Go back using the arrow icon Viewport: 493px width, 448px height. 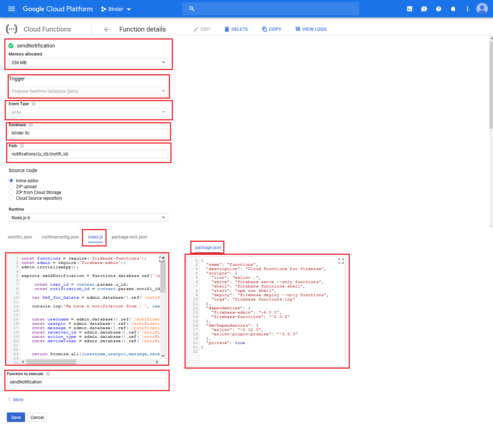(x=107, y=29)
